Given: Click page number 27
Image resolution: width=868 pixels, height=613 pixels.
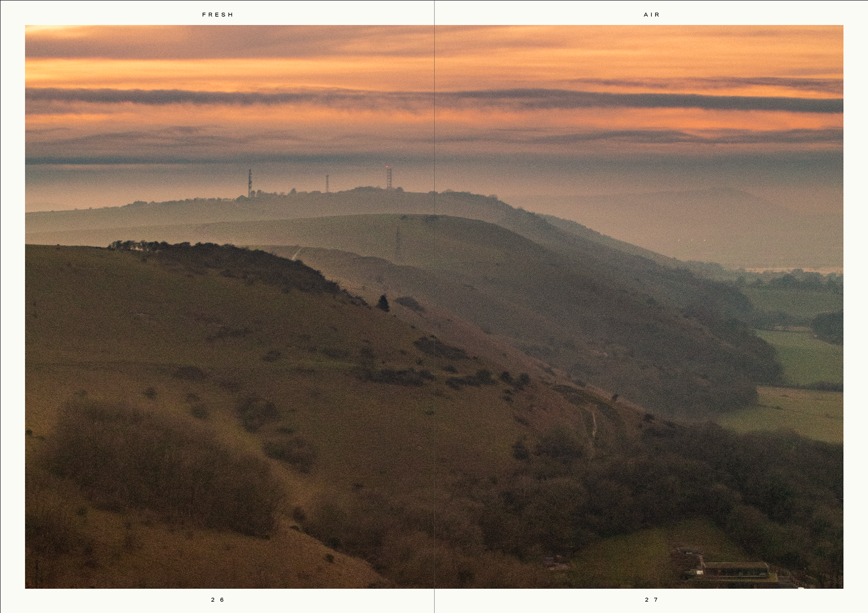Looking at the screenshot, I should click(651, 600).
